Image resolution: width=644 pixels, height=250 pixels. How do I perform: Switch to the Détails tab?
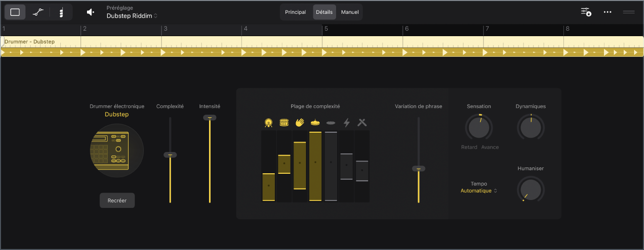[x=324, y=12]
